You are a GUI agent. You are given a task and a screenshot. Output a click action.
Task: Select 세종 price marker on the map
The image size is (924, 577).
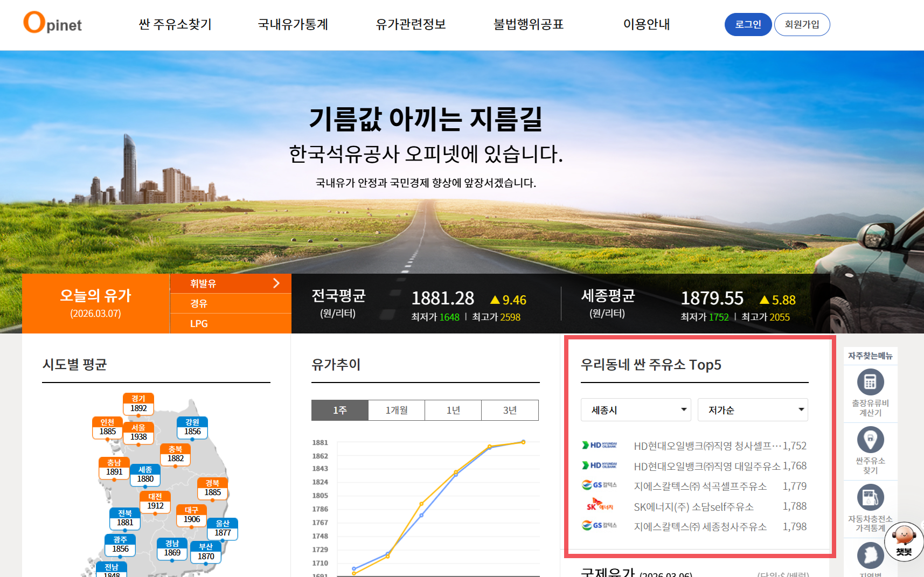145,475
